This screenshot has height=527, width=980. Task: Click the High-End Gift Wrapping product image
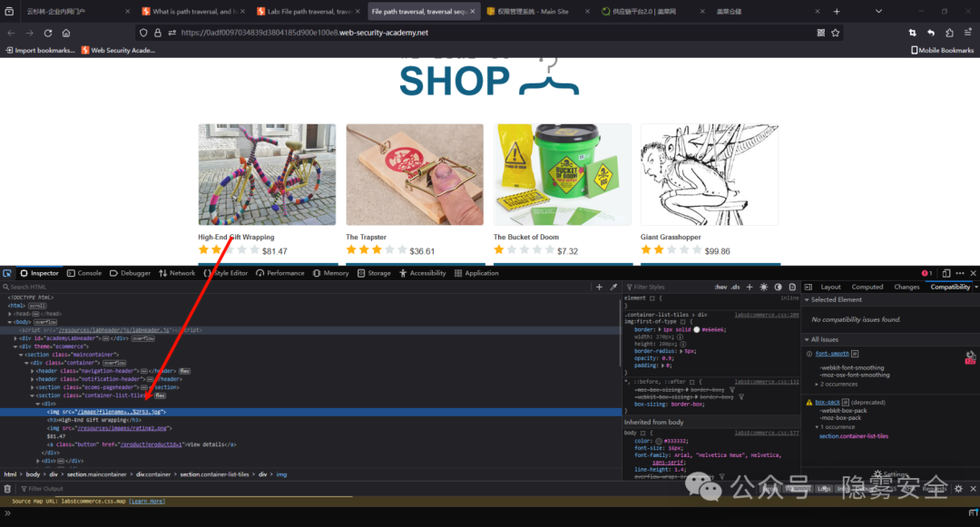pos(267,174)
